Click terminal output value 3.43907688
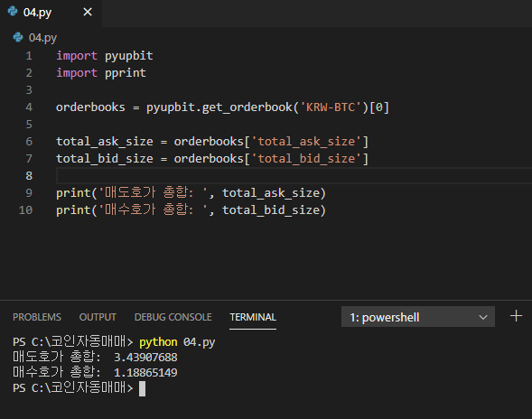Image resolution: width=532 pixels, height=419 pixels. (x=145, y=358)
